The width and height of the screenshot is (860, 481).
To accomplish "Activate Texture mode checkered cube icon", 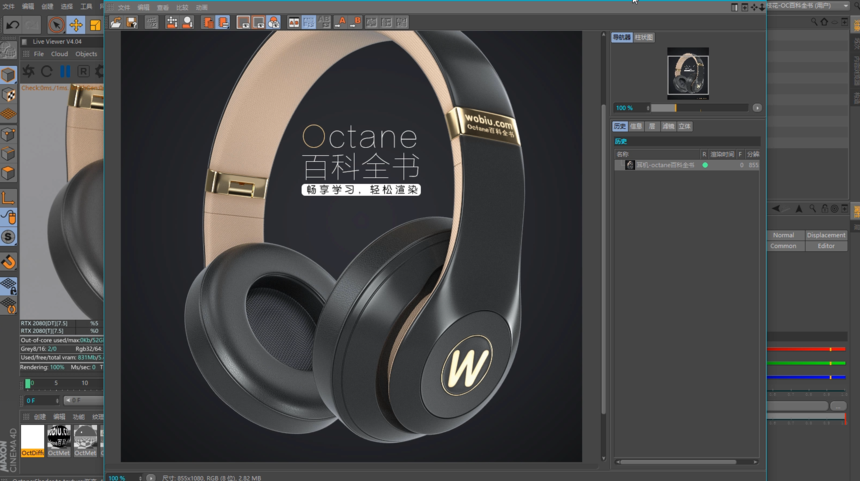I will click(8, 94).
